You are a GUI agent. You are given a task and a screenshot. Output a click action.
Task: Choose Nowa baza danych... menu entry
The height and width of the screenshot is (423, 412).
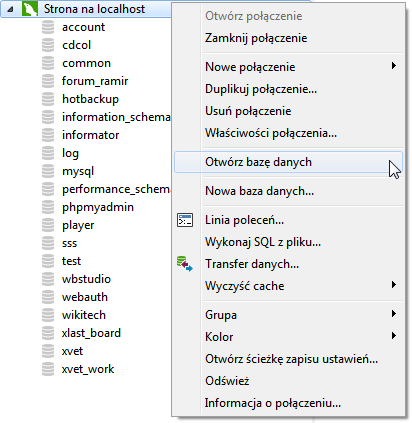[289, 191]
